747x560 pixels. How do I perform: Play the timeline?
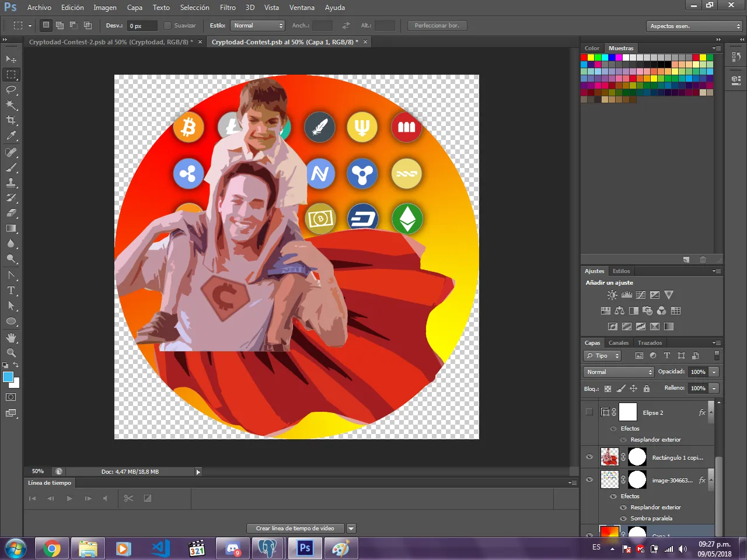[x=69, y=498]
